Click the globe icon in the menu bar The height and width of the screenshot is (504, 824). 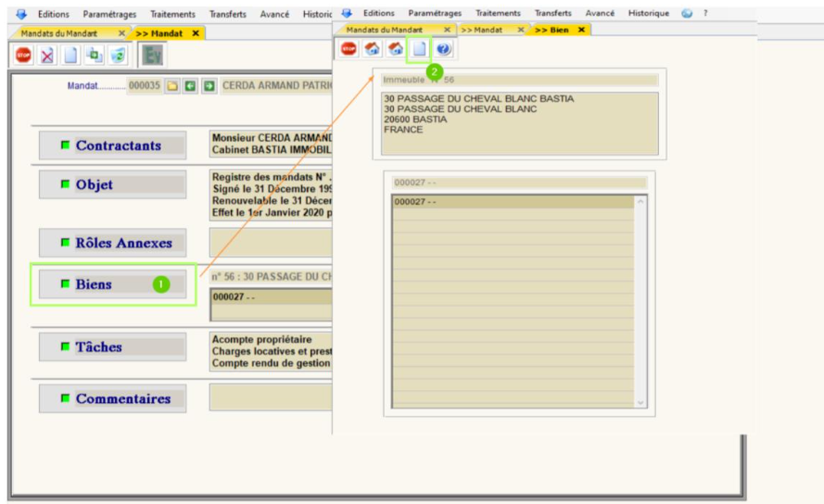pyautogui.click(x=687, y=14)
